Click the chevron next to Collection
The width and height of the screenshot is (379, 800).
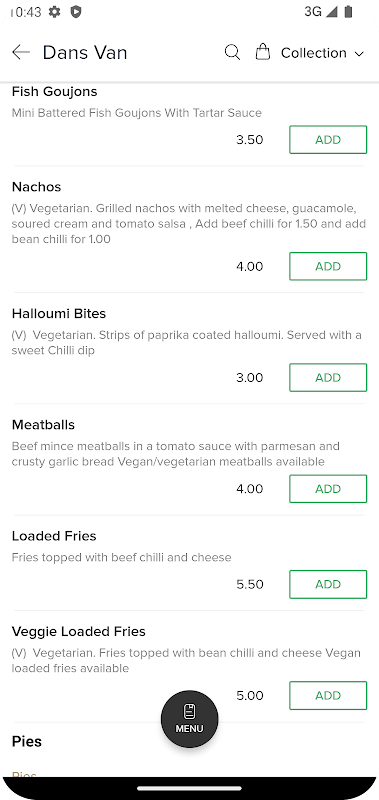pos(359,54)
